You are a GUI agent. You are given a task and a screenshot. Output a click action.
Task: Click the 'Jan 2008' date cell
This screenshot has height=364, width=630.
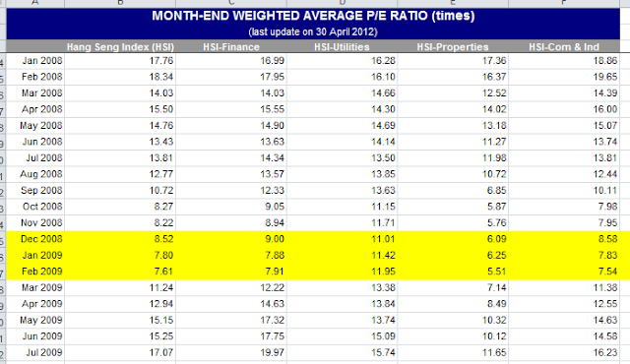(35, 61)
